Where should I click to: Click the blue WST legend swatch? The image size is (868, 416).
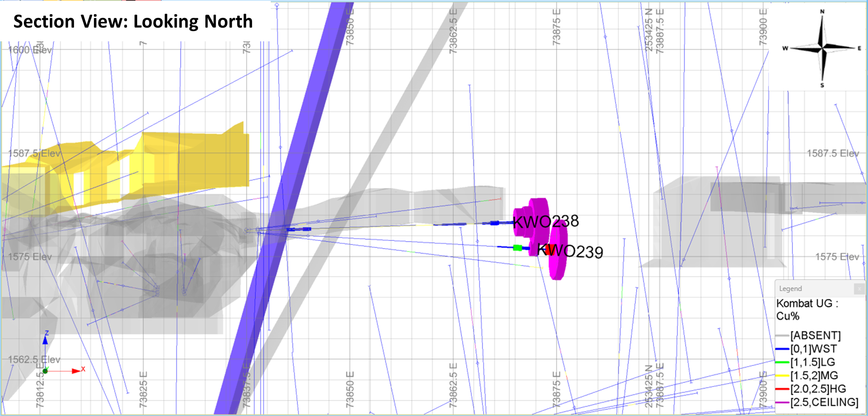pyautogui.click(x=782, y=349)
